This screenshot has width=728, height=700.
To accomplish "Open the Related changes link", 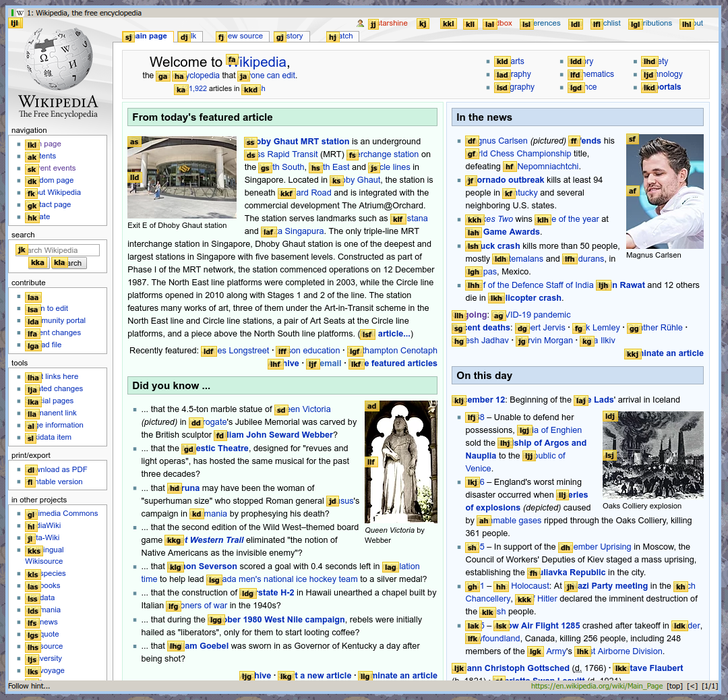I will pyautogui.click(x=54, y=388).
